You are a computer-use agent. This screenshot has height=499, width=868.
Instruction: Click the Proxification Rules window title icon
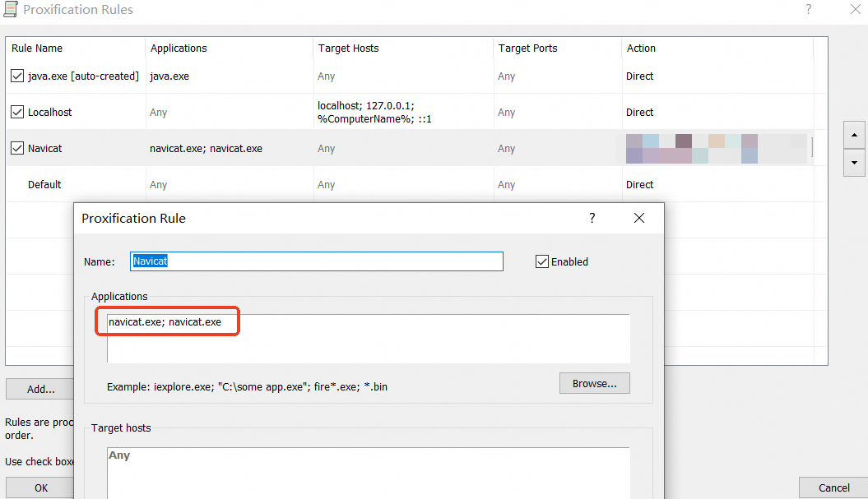click(11, 10)
